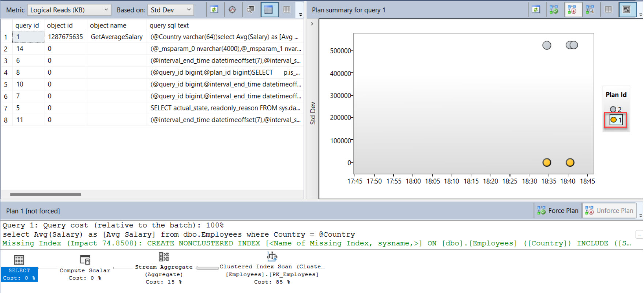The image size is (644, 293).
Task: Show plan summary in grid format
Action: [x=609, y=10]
